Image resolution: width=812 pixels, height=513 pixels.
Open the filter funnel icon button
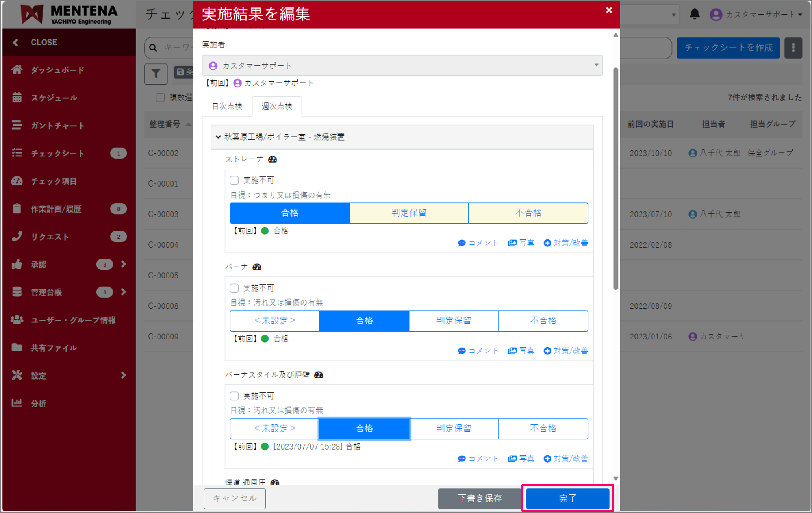[156, 74]
